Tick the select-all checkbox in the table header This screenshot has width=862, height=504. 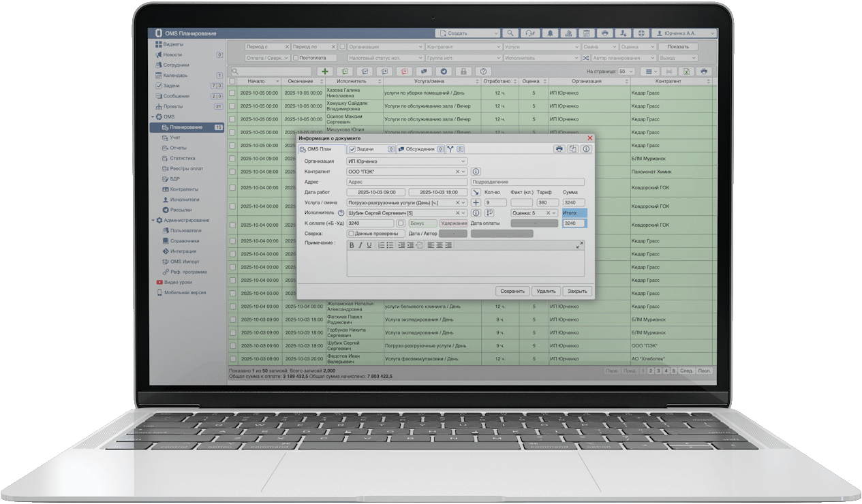232,81
